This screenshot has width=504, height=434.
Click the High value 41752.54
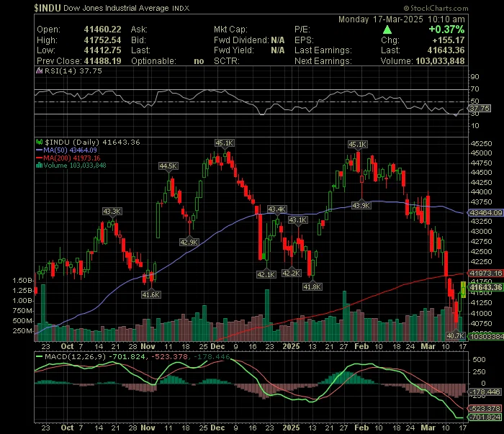tap(102, 40)
